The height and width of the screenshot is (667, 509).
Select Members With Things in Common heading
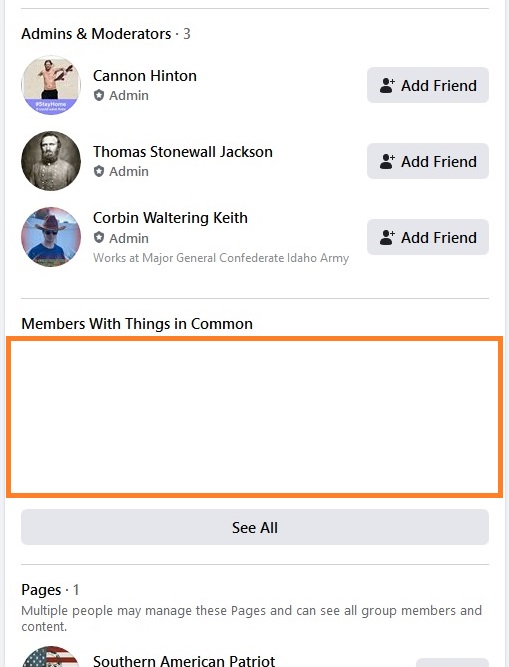(137, 324)
